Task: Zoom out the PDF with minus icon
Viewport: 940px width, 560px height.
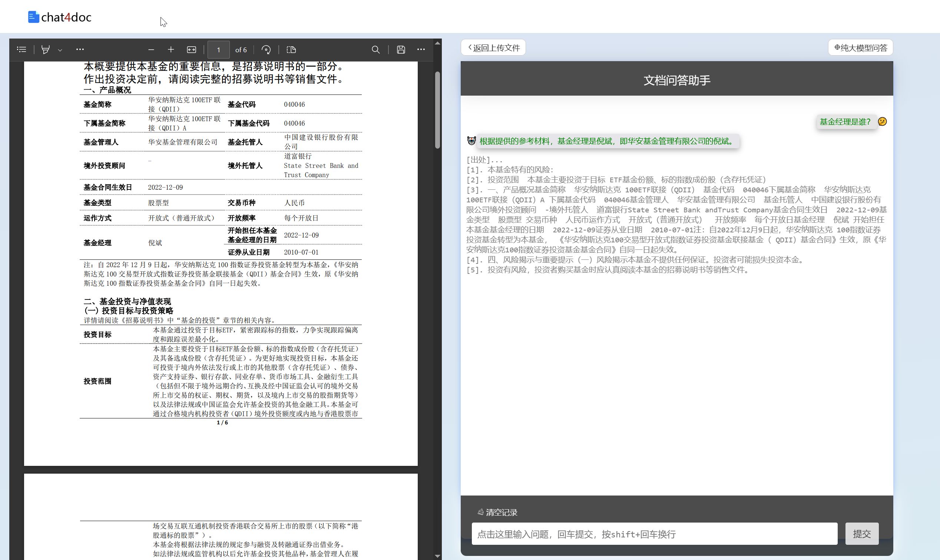Action: [151, 49]
